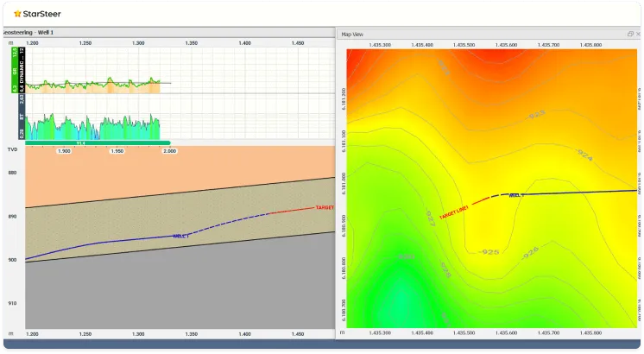644x354 pixels.
Task: Select the -928 contour label
Action: (445, 269)
